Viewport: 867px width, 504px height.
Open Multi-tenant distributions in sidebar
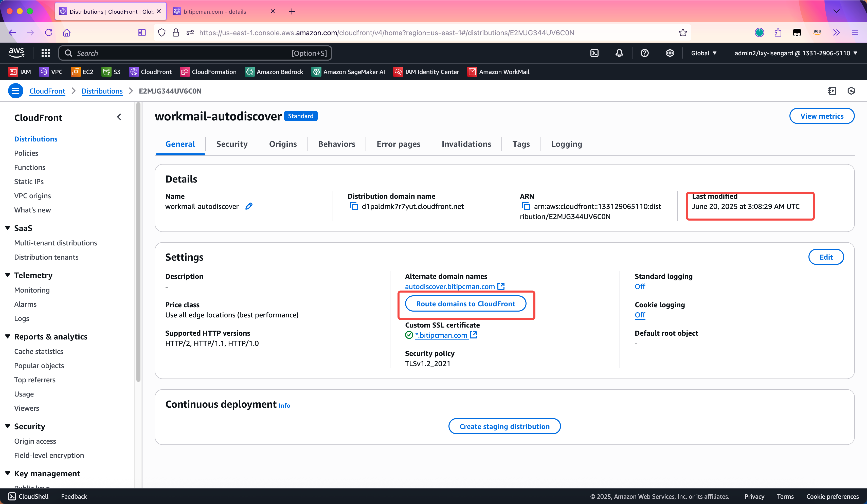point(55,243)
